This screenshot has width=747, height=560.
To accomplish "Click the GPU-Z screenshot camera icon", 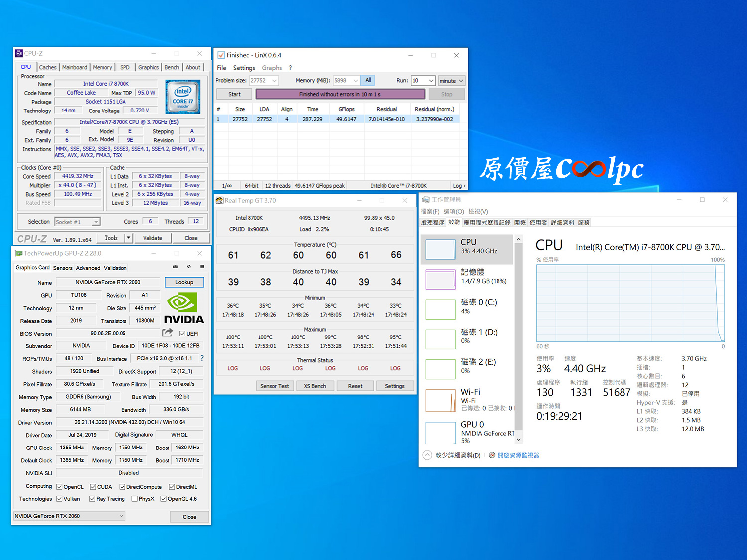I will pyautogui.click(x=175, y=267).
